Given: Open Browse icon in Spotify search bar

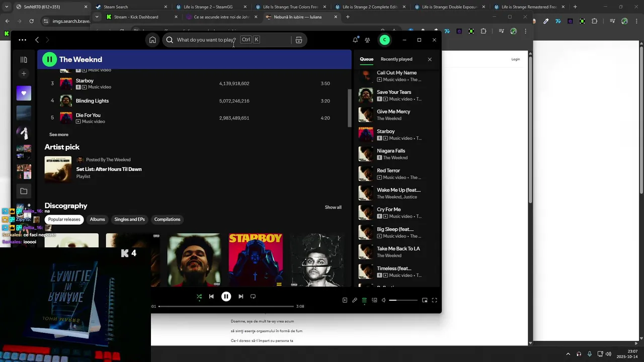Looking at the screenshot, I should [x=299, y=40].
